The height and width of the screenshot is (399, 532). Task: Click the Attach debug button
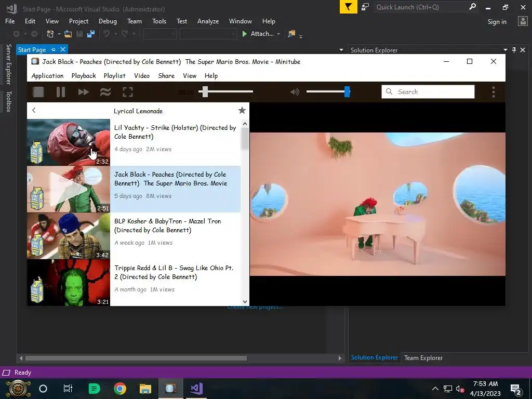pos(258,34)
